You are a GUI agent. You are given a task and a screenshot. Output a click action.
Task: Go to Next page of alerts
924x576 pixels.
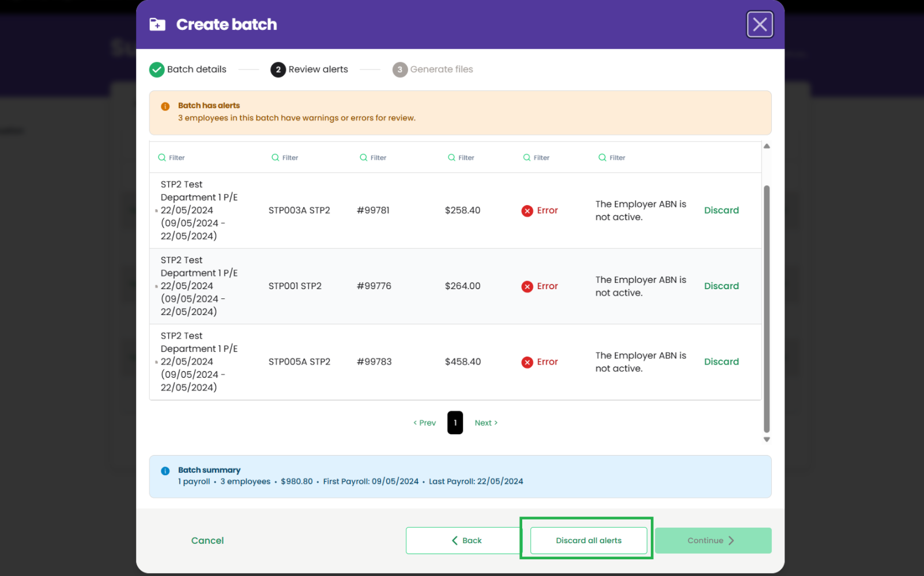[x=486, y=423]
